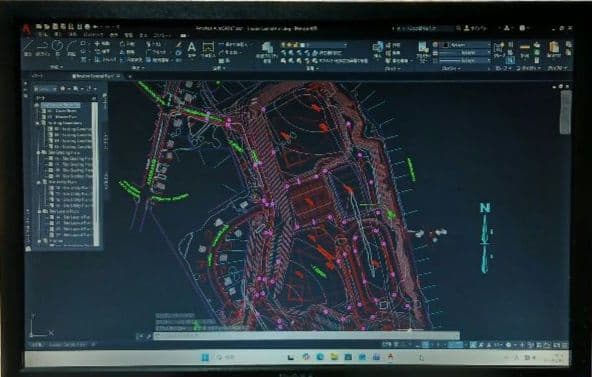This screenshot has width=592, height=377.
Task: Open the linetype ByLayer dropdown
Action: click(466, 60)
